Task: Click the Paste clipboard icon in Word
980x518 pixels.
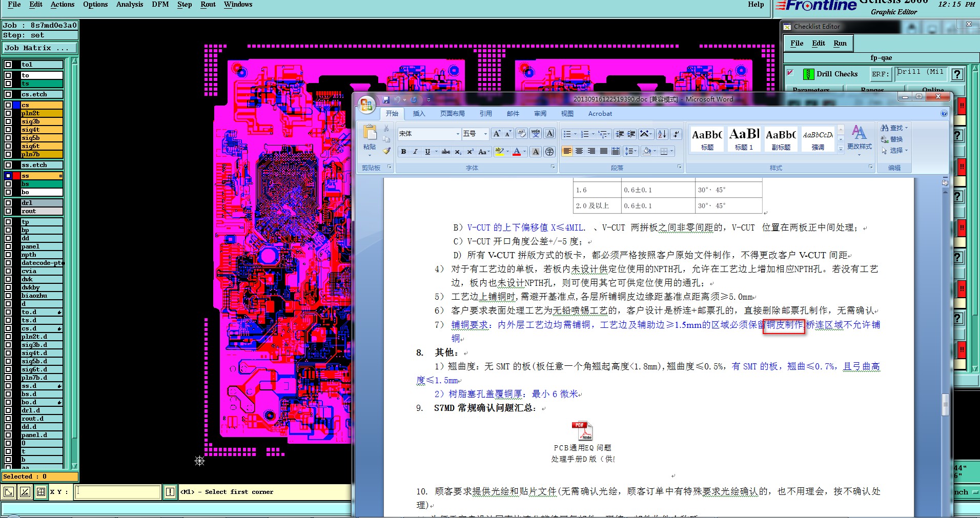Action: click(x=370, y=133)
